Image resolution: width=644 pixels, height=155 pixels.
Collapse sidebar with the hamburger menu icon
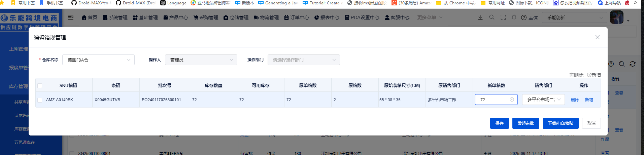coord(71,17)
